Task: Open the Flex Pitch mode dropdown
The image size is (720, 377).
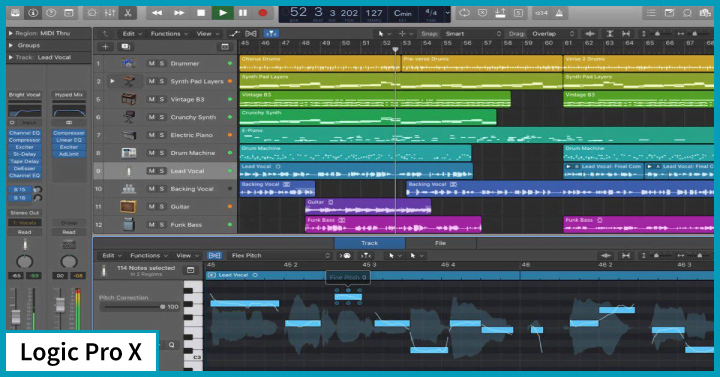Action: 280,255
